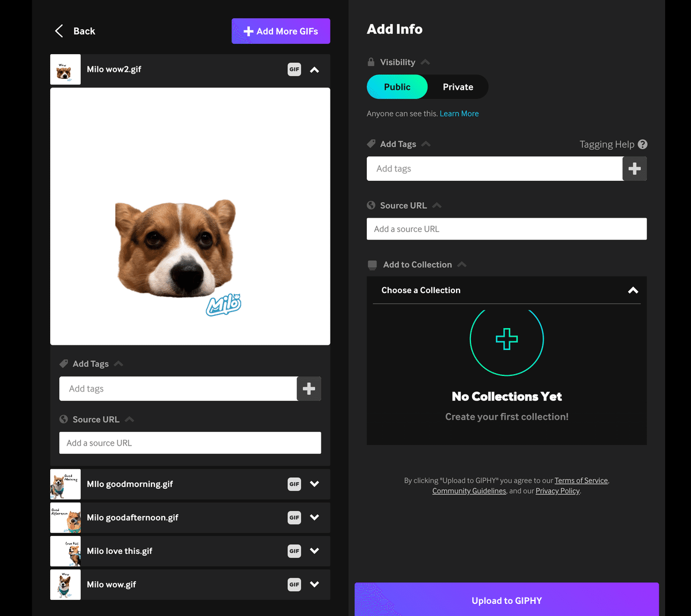Collapse the Milo wow2.gif panel
Screen dimensions: 691x616
pos(314,70)
